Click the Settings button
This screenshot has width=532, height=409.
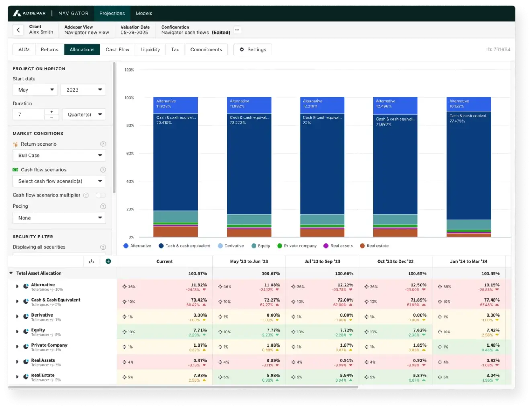pyautogui.click(x=253, y=49)
